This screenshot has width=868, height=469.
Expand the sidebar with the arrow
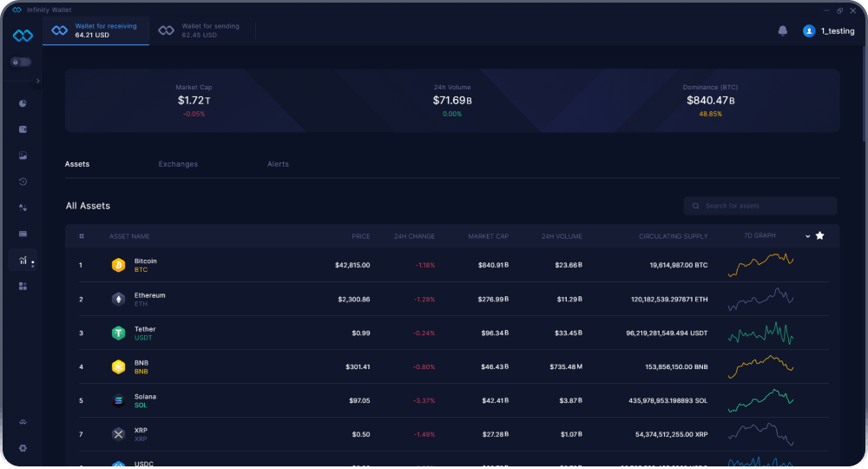[x=37, y=81]
